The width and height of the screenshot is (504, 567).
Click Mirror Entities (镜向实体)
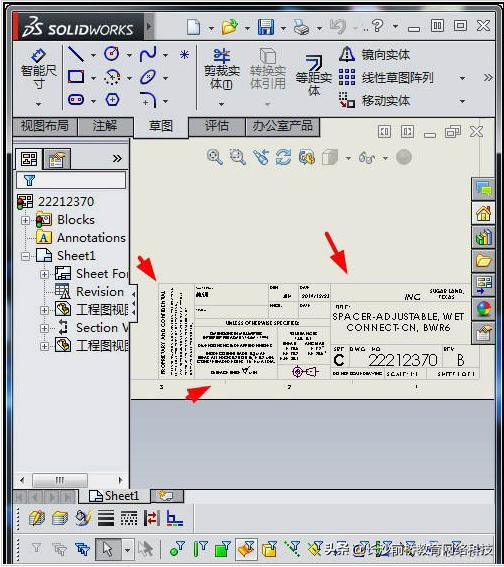pos(374,55)
